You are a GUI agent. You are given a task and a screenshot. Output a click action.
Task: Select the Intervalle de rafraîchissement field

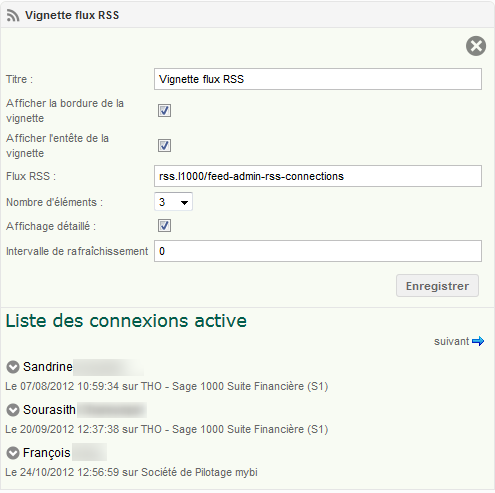[x=318, y=251]
